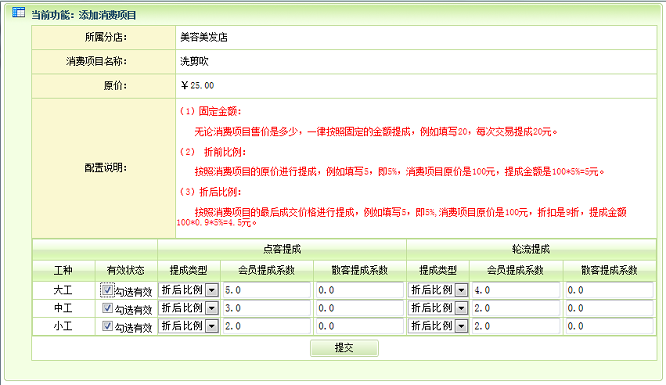This screenshot has width=666, height=385.
Task: Click the red (2) 折前比例 heading
Action: coord(213,152)
